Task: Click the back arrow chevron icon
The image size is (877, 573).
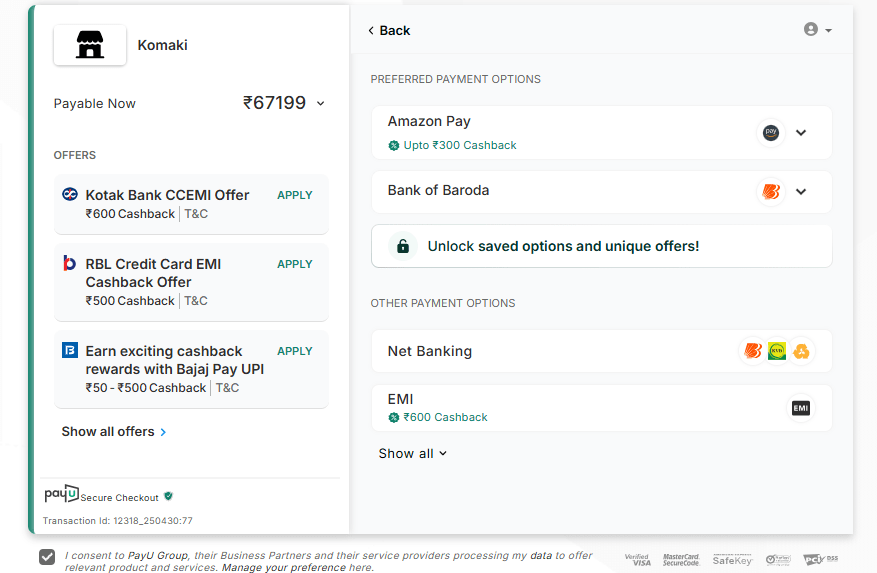Action: tap(371, 31)
